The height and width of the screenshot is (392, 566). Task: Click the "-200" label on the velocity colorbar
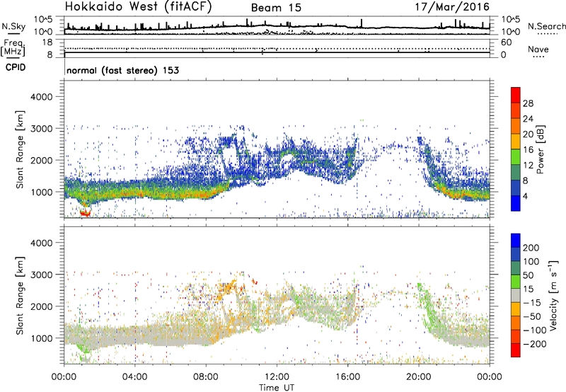click(x=535, y=344)
